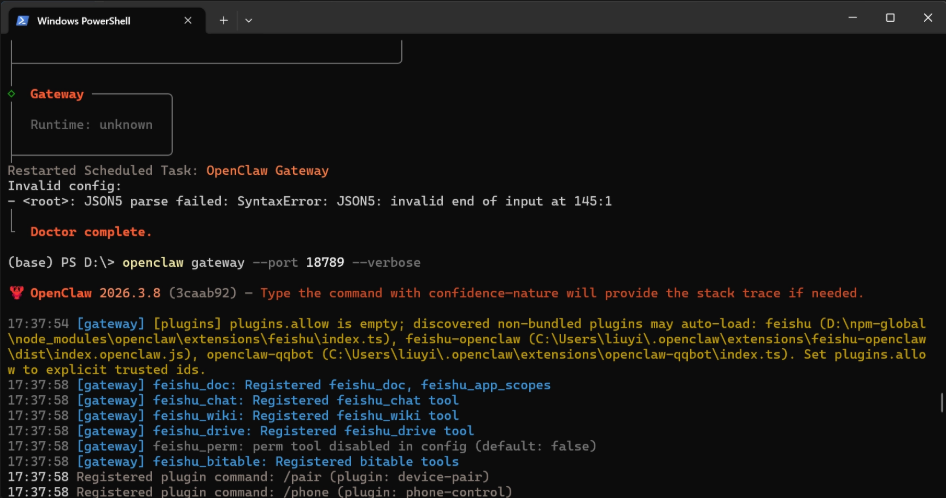This screenshot has height=498, width=946.
Task: Click the commit hash (3caab92)
Action: click(202, 293)
